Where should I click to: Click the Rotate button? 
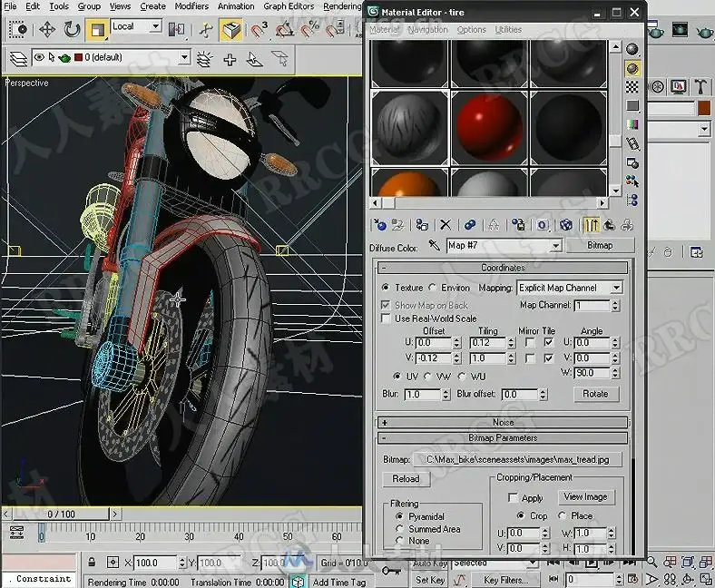tap(595, 394)
